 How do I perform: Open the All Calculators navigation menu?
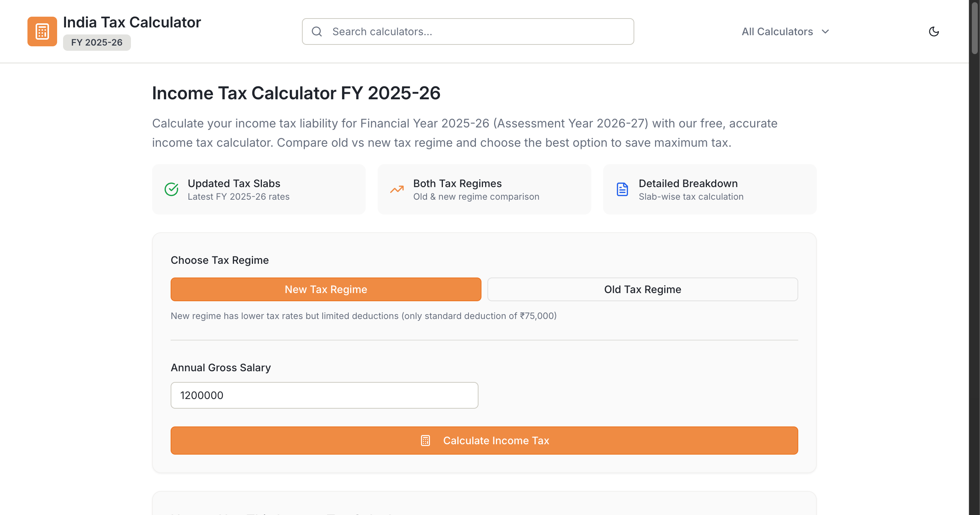pyautogui.click(x=785, y=31)
